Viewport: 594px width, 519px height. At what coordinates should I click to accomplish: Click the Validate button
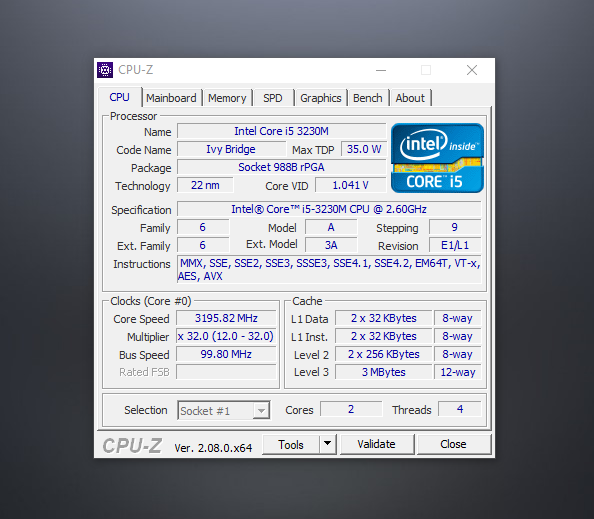[x=377, y=444]
